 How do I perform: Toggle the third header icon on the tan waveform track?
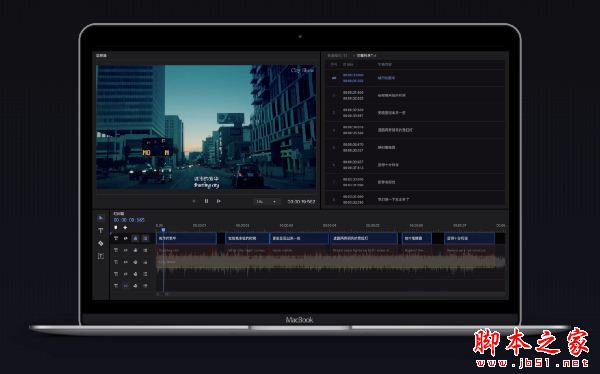135,262
